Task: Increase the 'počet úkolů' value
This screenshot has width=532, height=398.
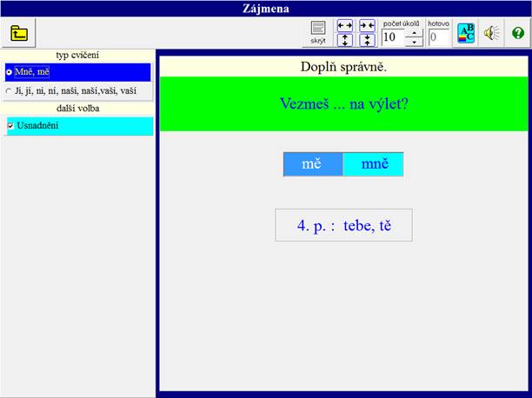Action: 414,33
